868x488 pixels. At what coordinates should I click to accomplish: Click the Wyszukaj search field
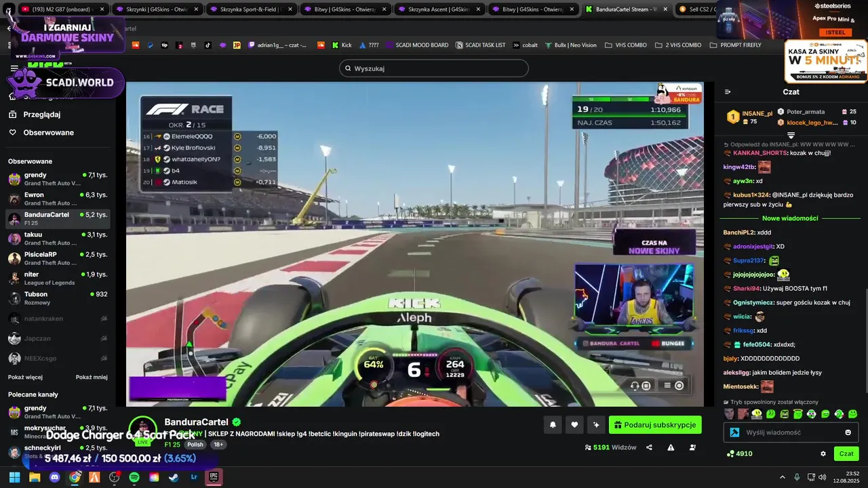[x=434, y=68]
